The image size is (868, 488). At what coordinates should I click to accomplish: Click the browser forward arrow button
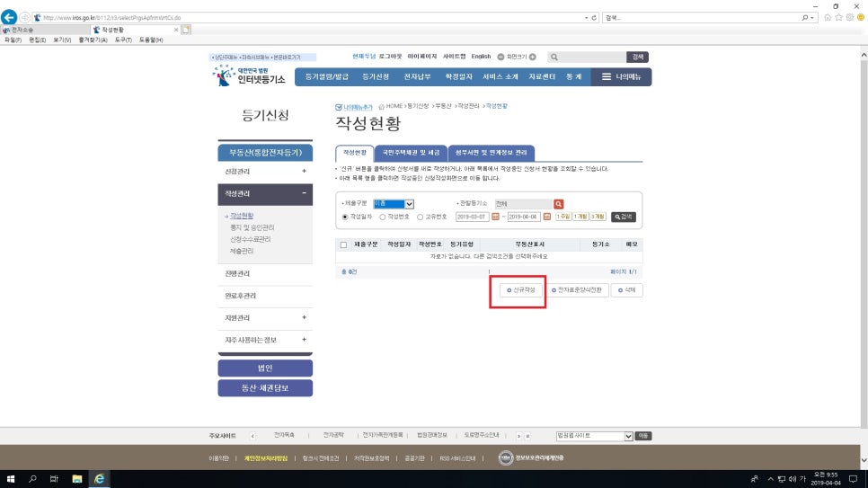(24, 18)
